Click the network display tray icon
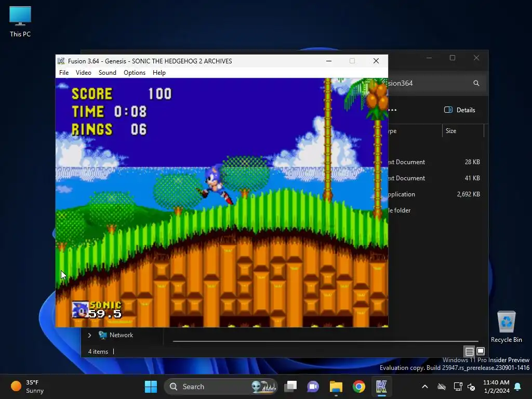532x399 pixels. (458, 387)
